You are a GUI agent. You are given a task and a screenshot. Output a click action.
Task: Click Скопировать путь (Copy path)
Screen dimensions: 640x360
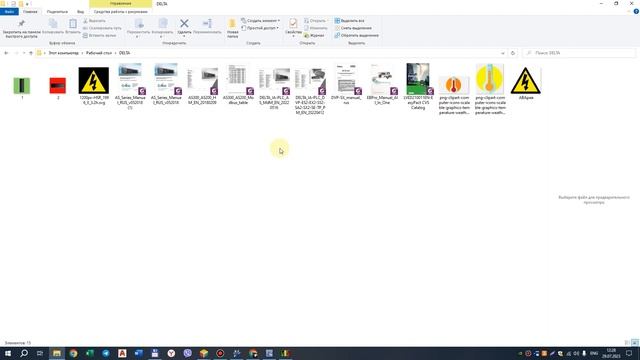pyautogui.click(x=102, y=28)
